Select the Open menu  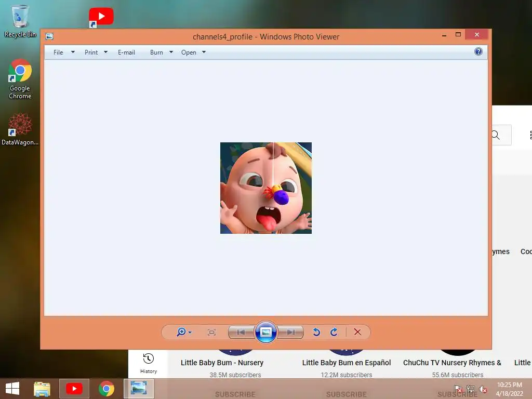coord(189,52)
